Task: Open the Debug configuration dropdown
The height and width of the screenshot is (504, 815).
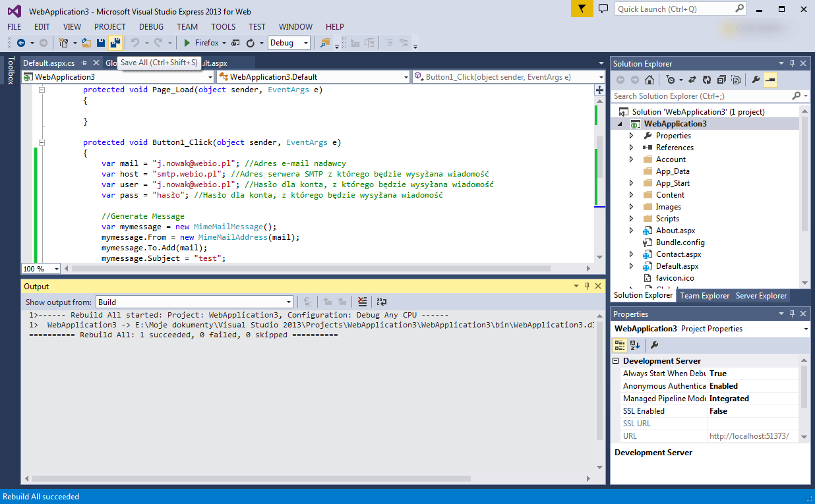Action: pos(289,43)
